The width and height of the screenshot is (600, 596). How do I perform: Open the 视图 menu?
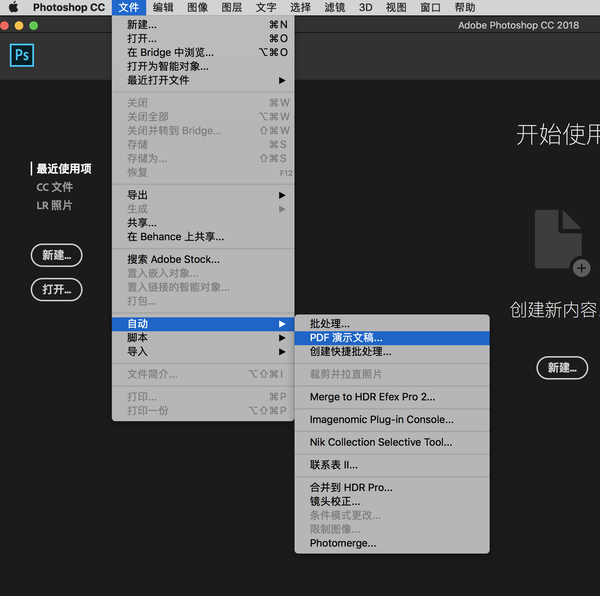point(396,7)
